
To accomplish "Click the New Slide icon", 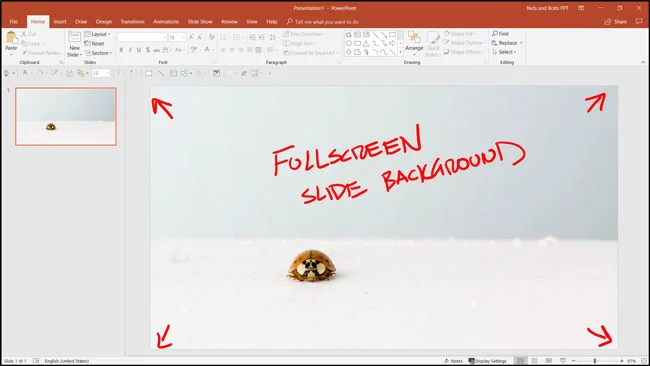I will [75, 36].
